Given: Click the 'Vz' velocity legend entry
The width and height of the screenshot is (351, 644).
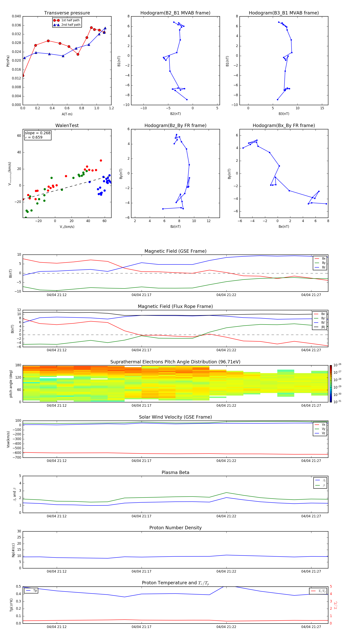Looking at the screenshot, I should pos(320,433).
